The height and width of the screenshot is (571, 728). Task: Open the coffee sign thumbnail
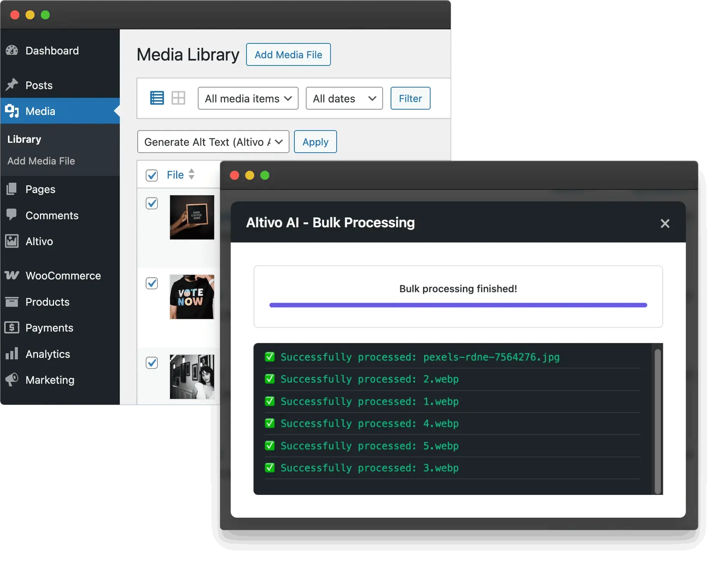[x=192, y=217]
